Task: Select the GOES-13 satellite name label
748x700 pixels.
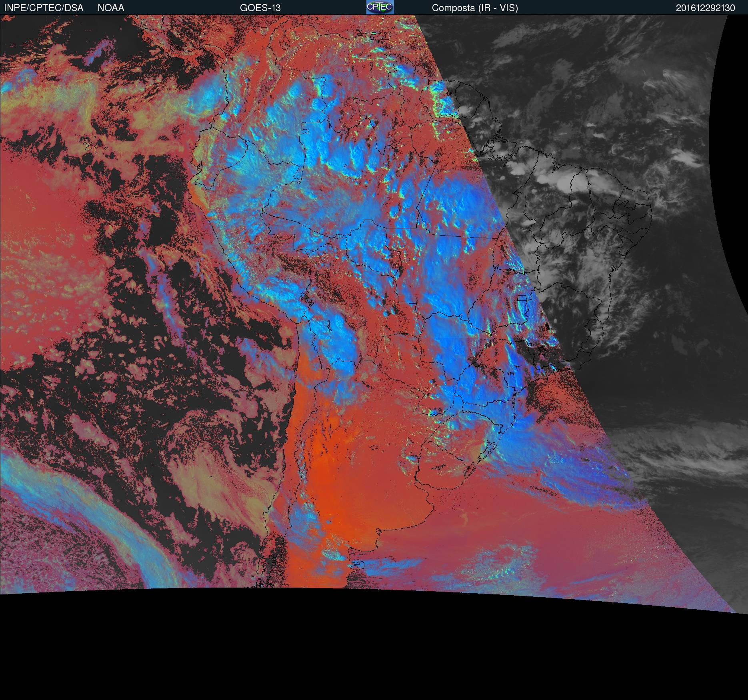Action: [x=260, y=8]
